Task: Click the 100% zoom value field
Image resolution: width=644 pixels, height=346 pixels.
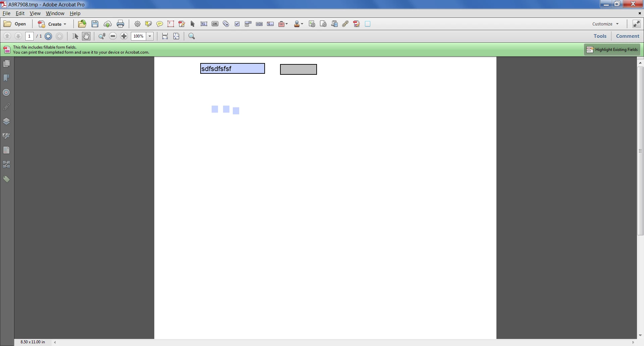Action: (x=139, y=36)
